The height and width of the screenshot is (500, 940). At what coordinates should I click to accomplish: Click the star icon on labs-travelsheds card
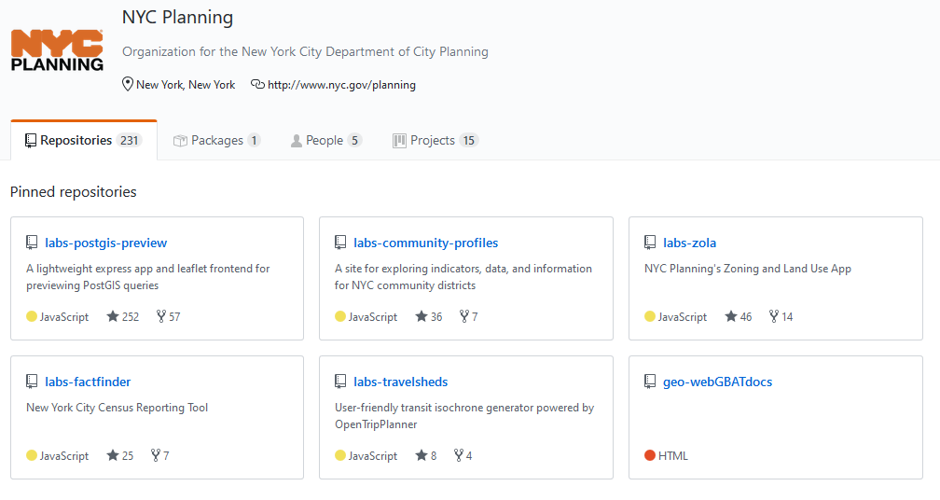point(421,456)
